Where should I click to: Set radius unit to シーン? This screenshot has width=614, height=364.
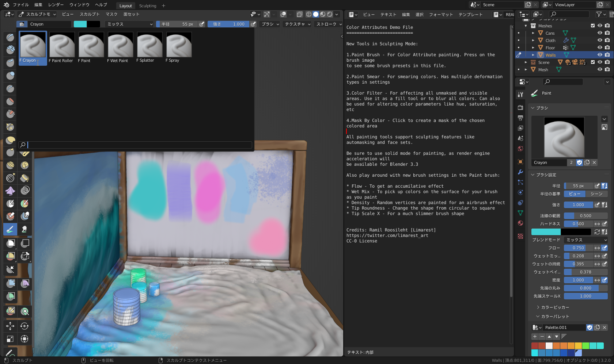click(x=596, y=194)
